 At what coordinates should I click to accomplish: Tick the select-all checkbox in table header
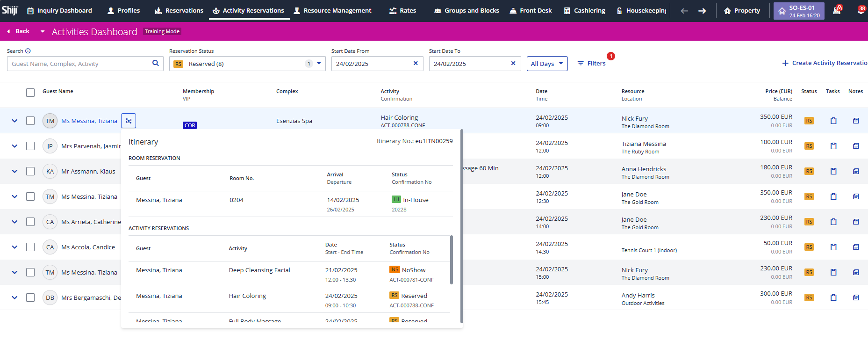tap(30, 93)
